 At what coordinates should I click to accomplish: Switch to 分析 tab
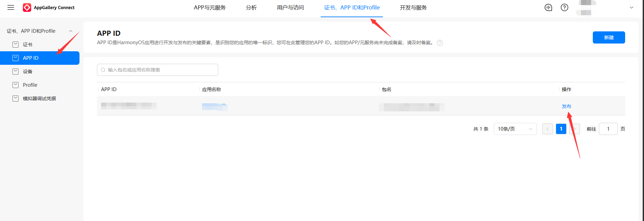(251, 7)
